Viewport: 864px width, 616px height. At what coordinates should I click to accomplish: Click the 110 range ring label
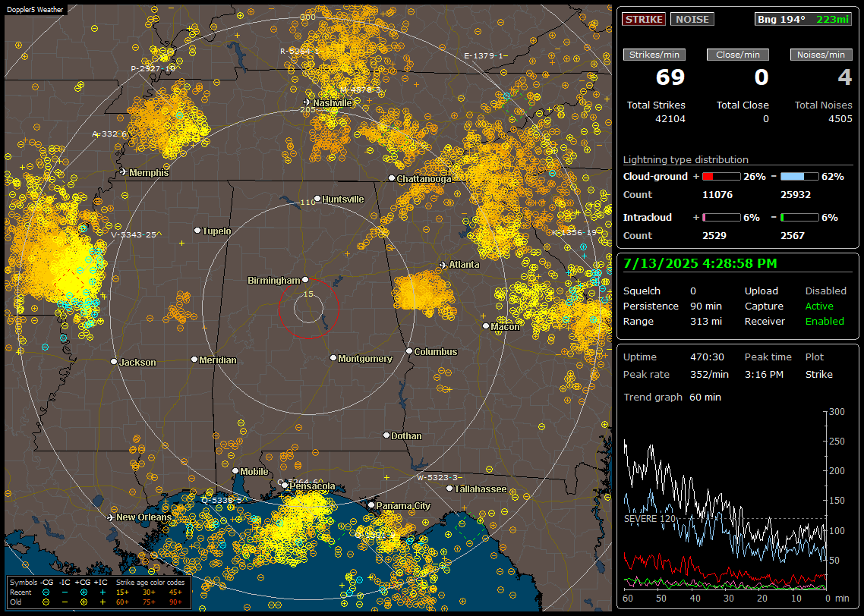[308, 202]
